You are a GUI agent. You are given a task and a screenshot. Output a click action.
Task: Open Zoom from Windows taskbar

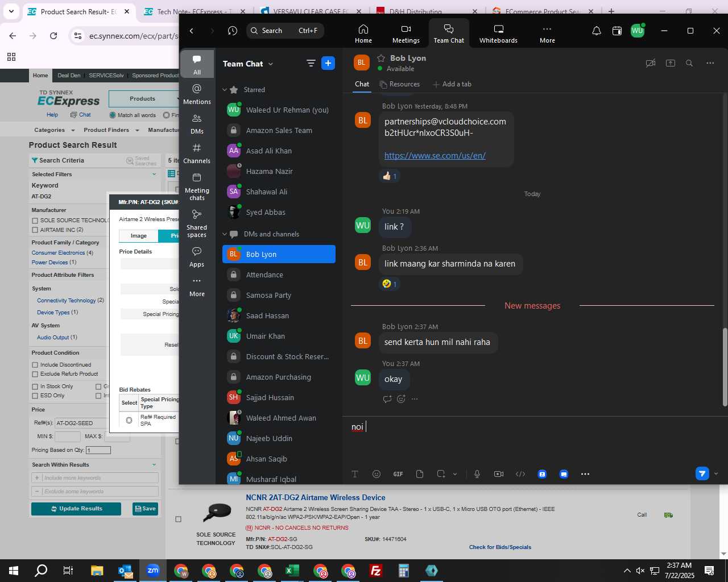[x=153, y=571]
